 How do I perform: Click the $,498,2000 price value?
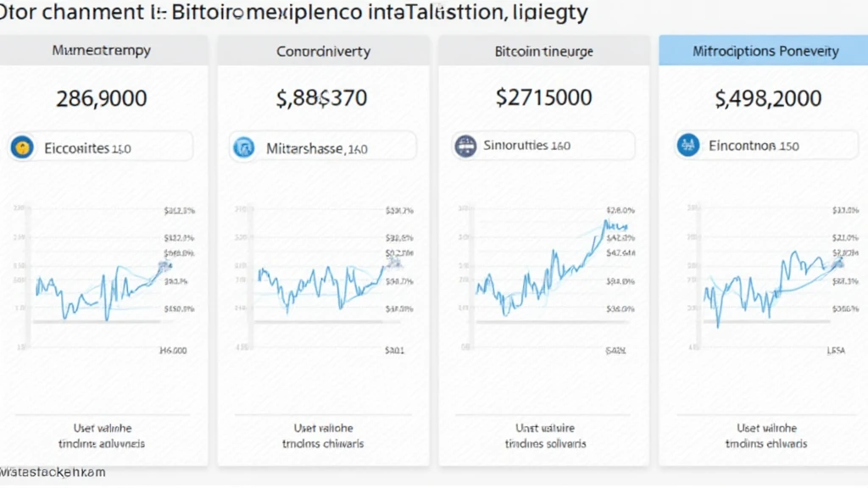[x=768, y=98]
